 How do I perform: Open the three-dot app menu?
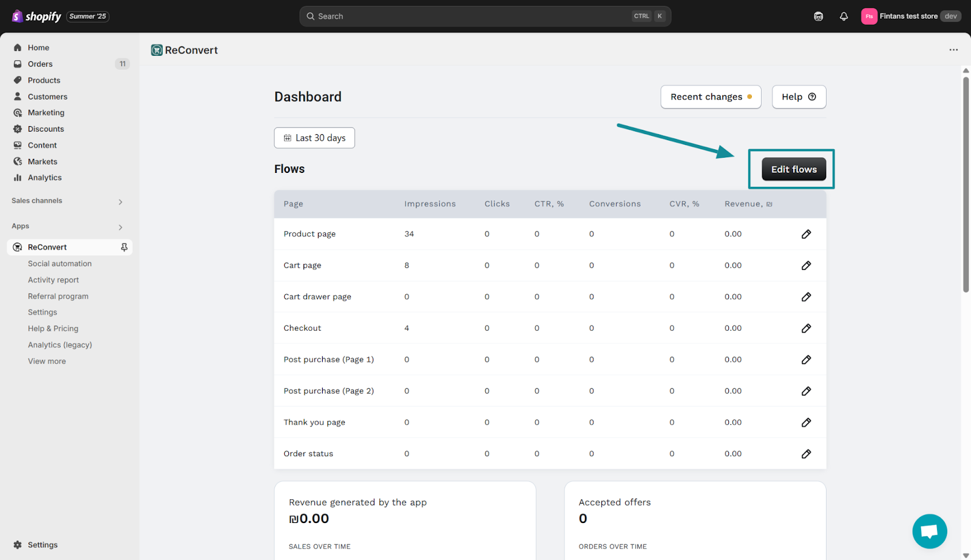tap(953, 50)
